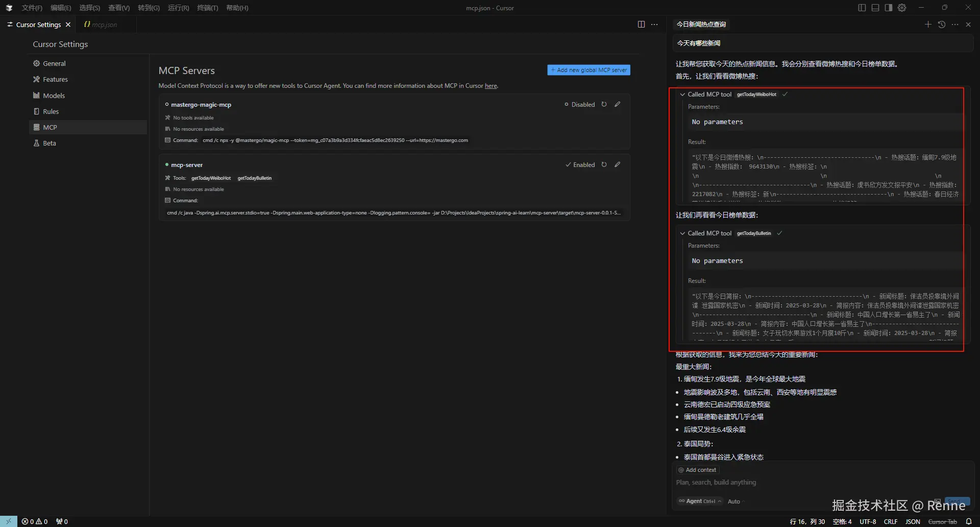Viewport: 980px width, 527px height.
Task: Change CRLF line ending selector
Action: click(891, 521)
